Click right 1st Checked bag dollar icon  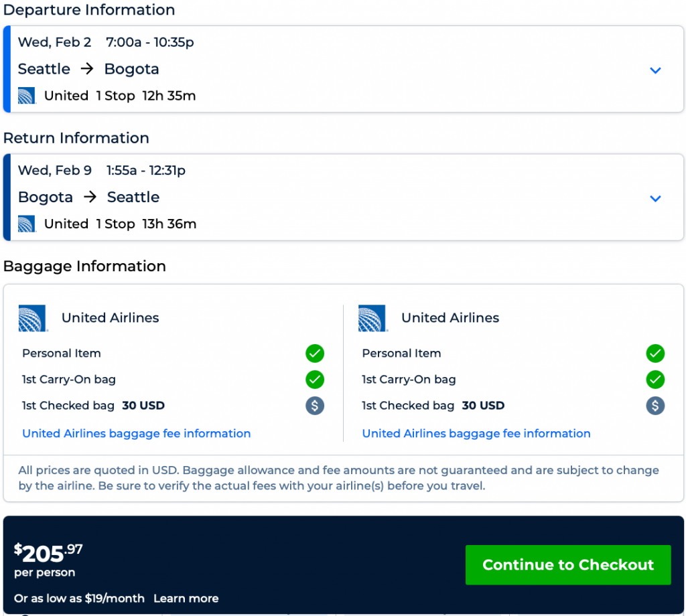pos(655,406)
